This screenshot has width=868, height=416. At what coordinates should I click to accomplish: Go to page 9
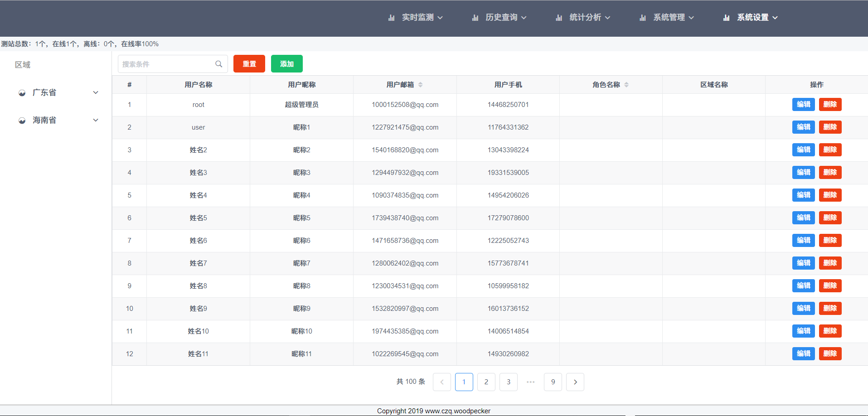coord(553,382)
